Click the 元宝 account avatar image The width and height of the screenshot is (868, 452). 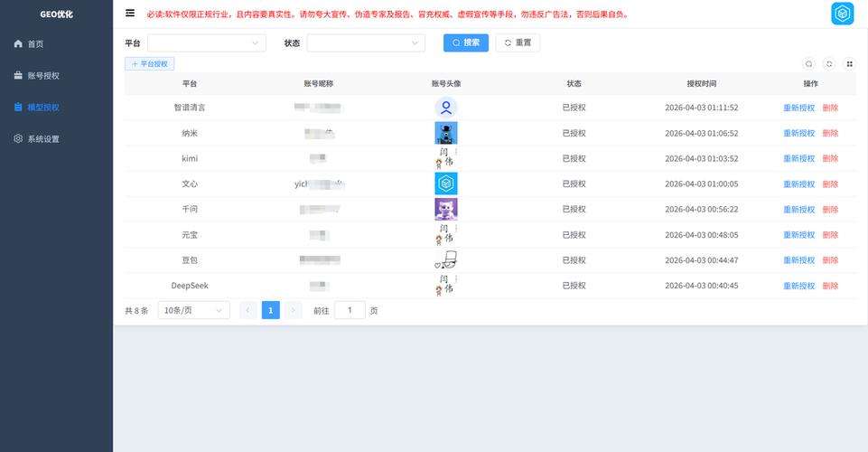446,235
